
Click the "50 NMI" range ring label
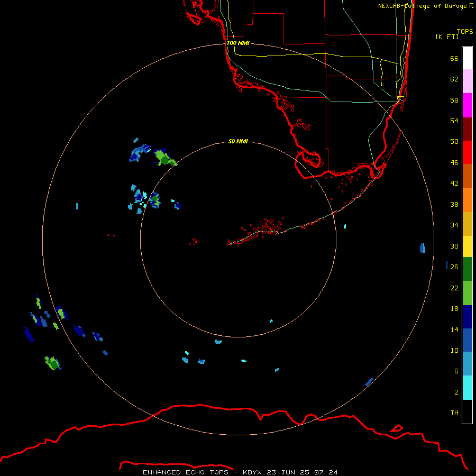pyautogui.click(x=238, y=141)
